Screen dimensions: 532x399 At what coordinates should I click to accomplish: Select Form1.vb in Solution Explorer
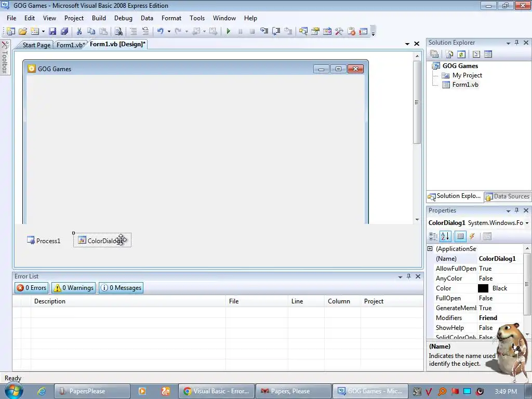465,85
